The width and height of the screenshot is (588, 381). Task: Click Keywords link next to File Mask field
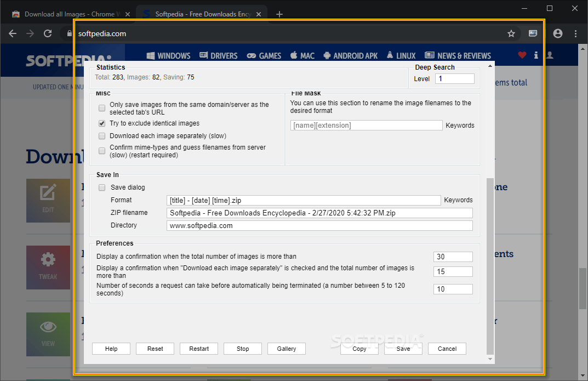(x=460, y=126)
